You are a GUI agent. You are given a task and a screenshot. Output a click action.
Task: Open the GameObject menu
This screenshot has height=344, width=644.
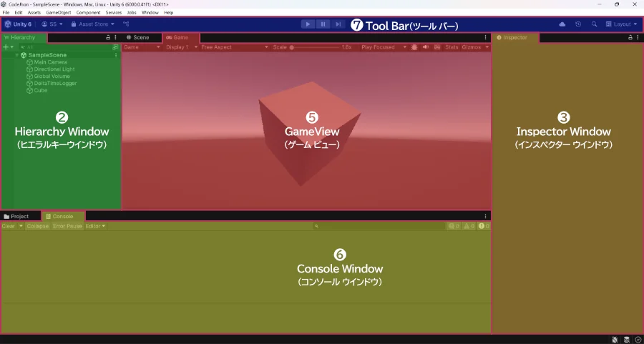click(x=58, y=13)
